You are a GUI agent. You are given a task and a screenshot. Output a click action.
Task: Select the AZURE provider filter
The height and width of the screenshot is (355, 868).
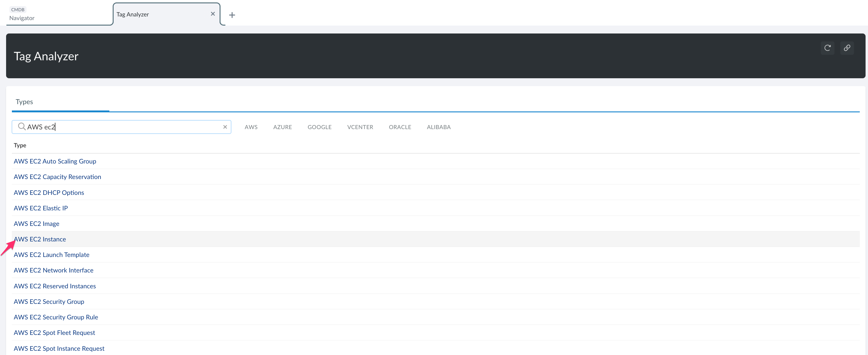click(x=283, y=127)
